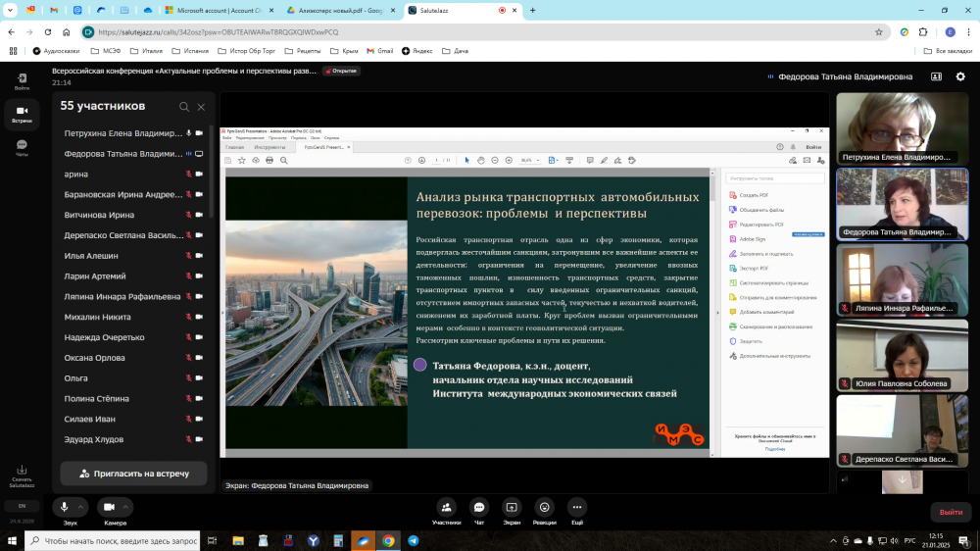This screenshot has height=551, width=980.
Task: Switch video layout with the view icon
Action: [x=935, y=76]
